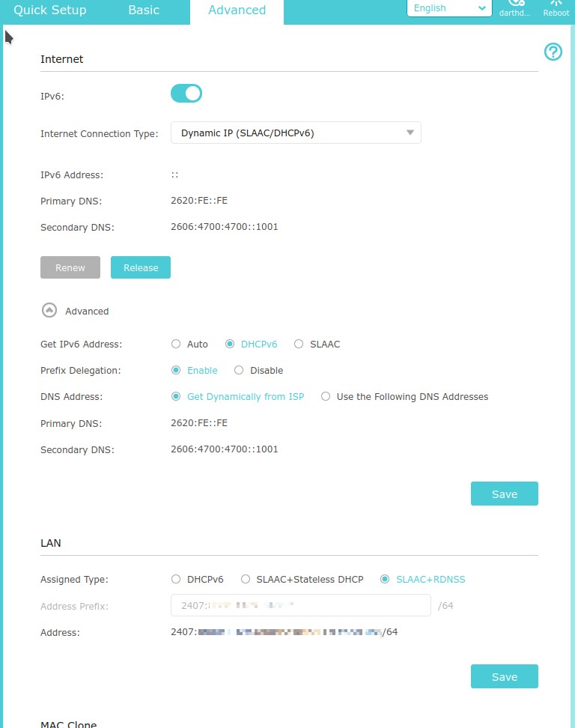Click the account user icon

tap(515, 4)
